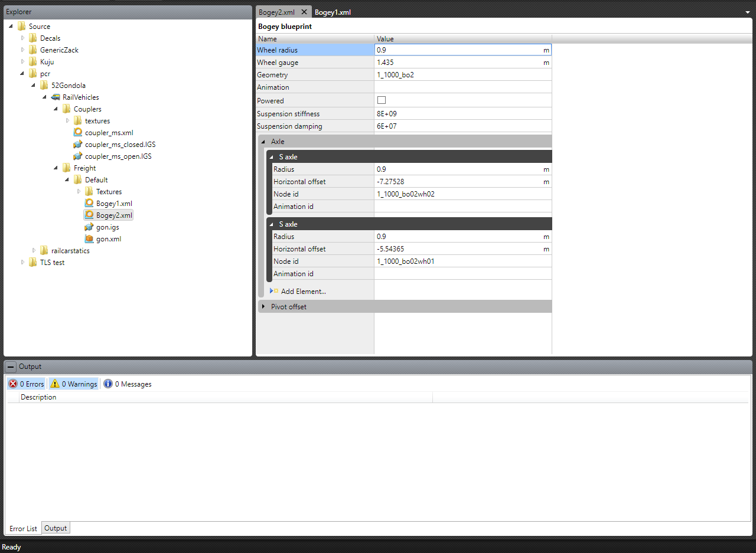Switch to the Bogey1.xml tab

pyautogui.click(x=333, y=12)
